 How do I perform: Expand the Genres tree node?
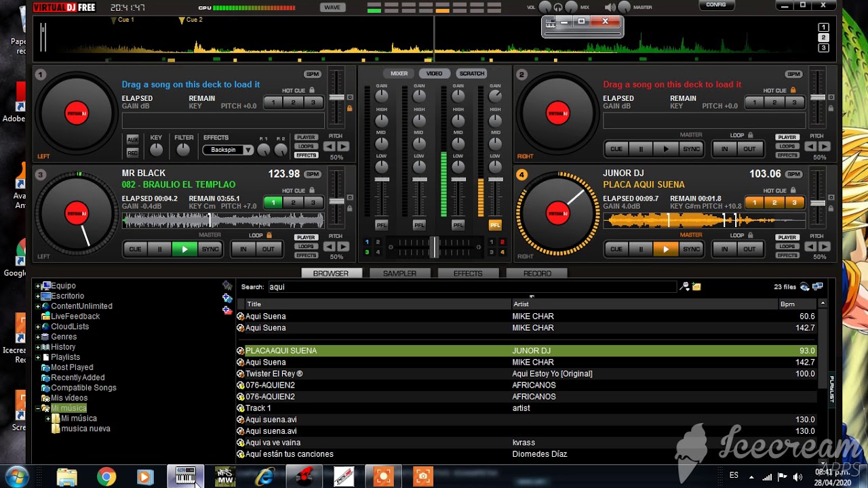[38, 337]
